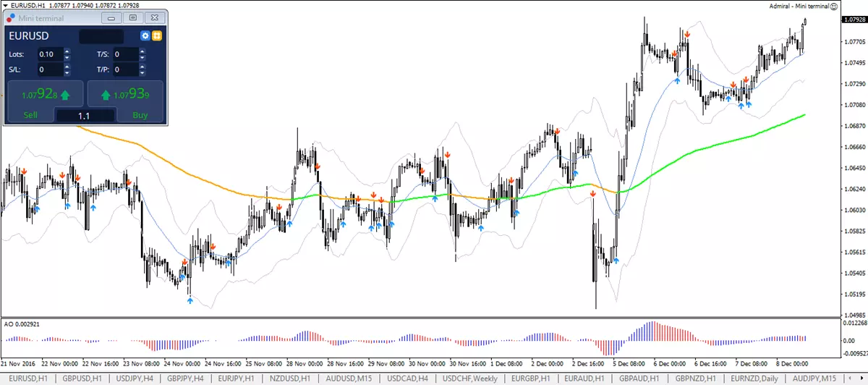
Task: Select the EURNZD,Daily chart tab
Action: point(755,378)
